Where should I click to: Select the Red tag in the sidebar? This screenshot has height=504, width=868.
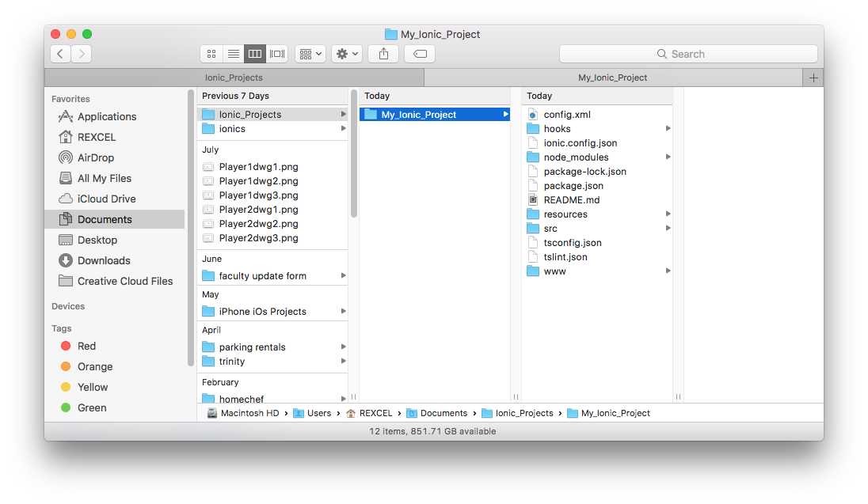86,346
